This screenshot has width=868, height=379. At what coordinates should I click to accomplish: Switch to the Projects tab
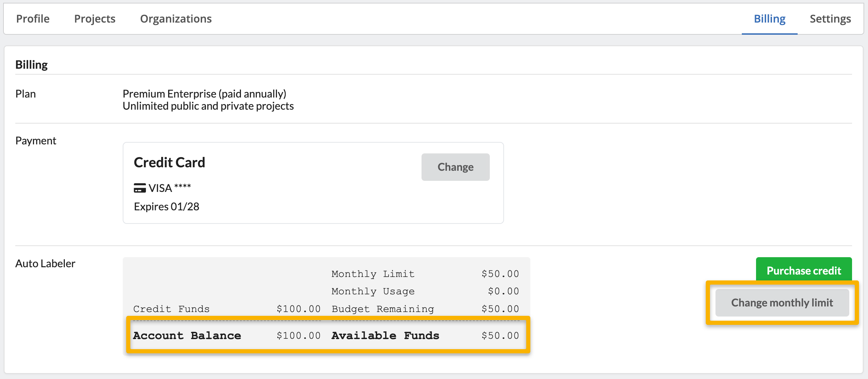pos(95,19)
